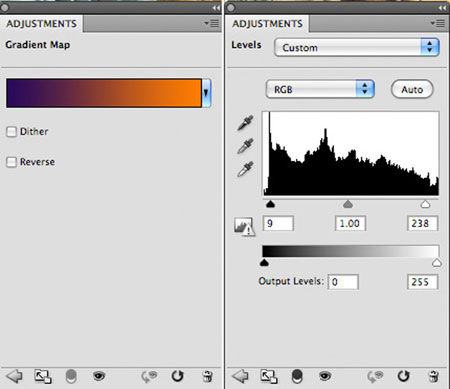Open the Levels preset Custom dropdown
Viewport: 450px width, 389px height.
(357, 47)
